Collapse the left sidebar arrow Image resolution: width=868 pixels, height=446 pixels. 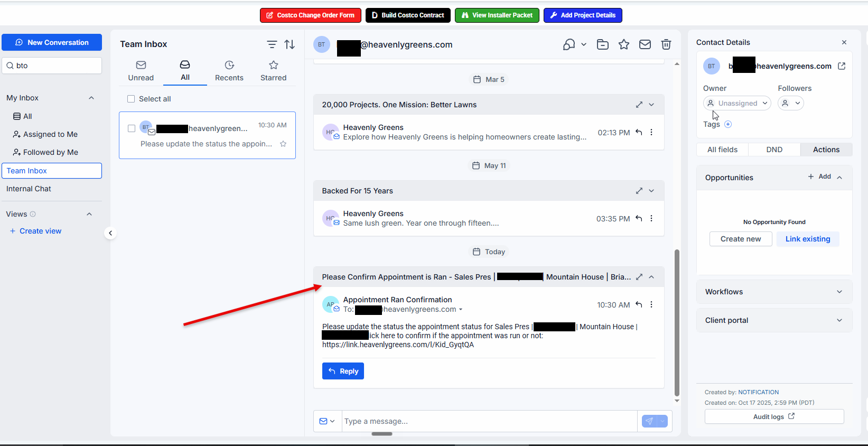point(110,233)
